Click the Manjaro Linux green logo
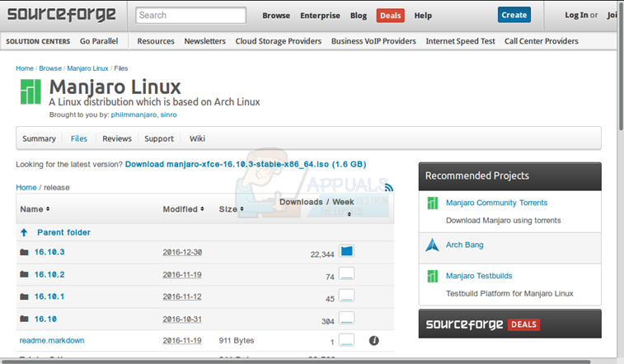Screen dimensions: 624x364 [30, 91]
